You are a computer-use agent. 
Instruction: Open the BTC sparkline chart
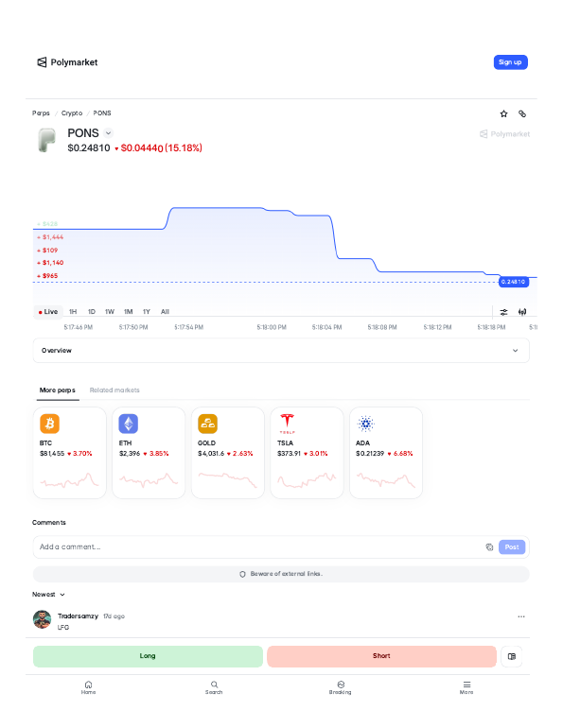[70, 480]
